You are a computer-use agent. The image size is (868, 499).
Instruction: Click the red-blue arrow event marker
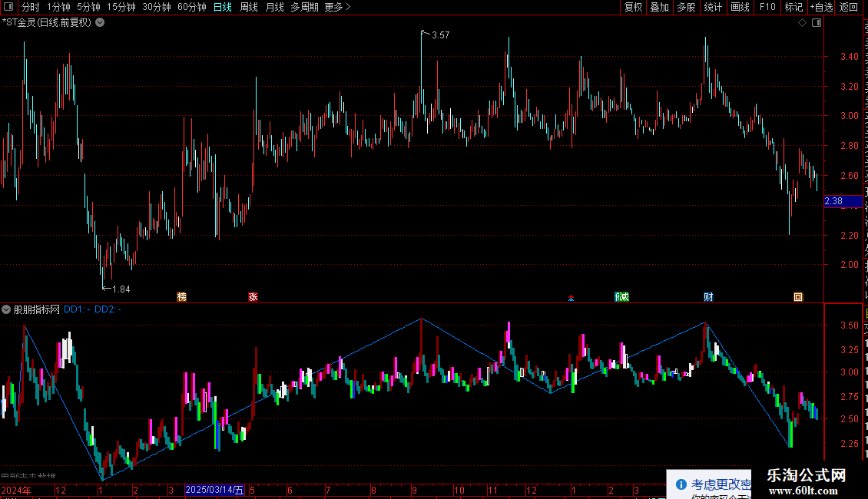(x=571, y=298)
